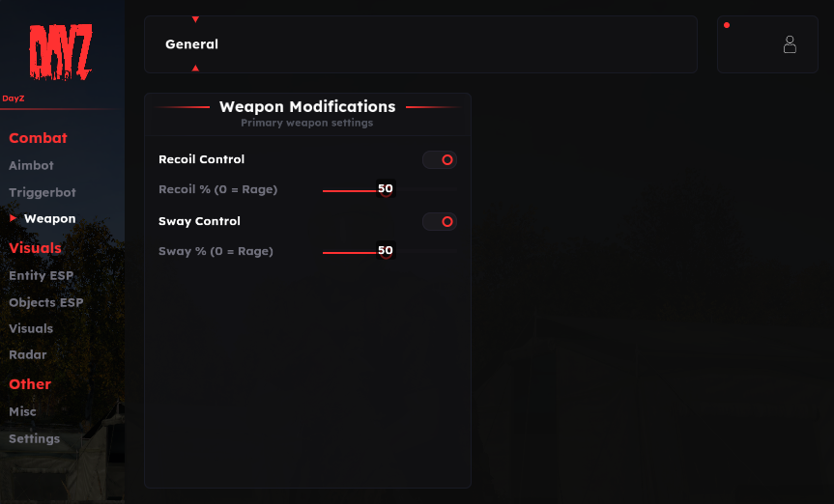The height and width of the screenshot is (504, 834).
Task: Toggle the Recoil Control switch
Action: (440, 159)
